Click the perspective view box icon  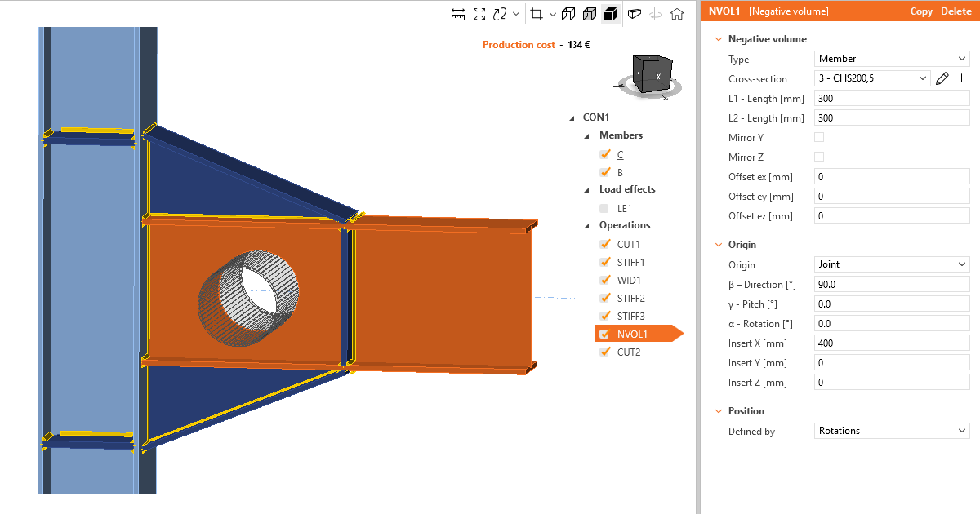click(634, 14)
